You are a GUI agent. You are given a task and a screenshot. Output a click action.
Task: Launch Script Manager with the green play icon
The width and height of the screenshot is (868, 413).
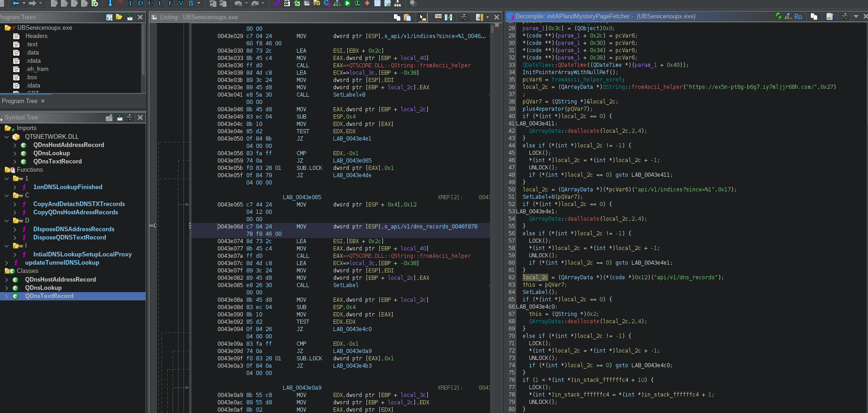coord(347,4)
